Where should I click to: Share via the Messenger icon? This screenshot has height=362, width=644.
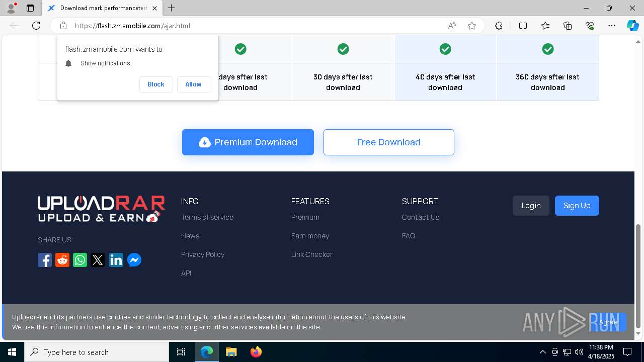point(134,260)
